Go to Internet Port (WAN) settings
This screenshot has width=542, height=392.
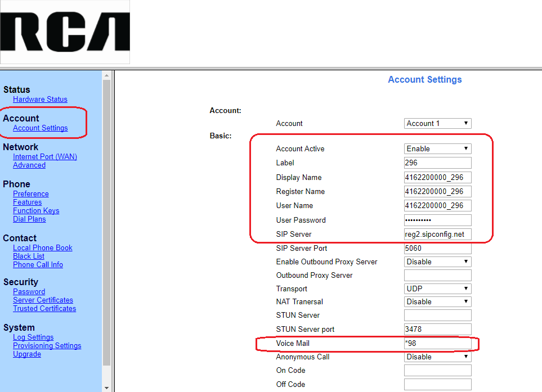45,157
